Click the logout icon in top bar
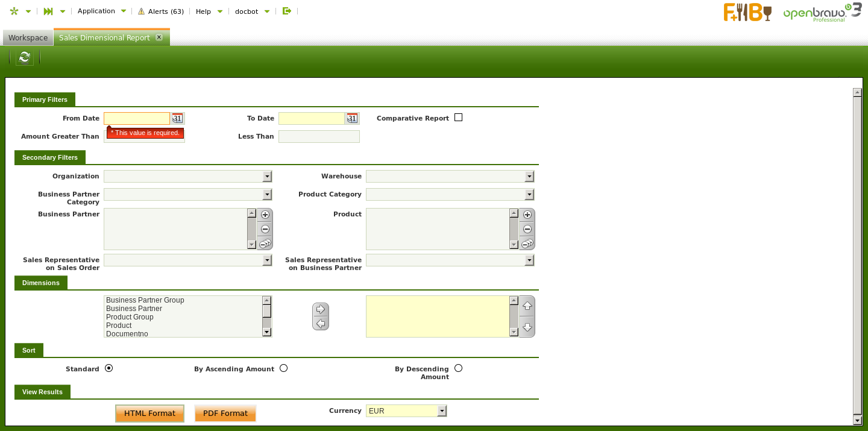 (x=287, y=11)
